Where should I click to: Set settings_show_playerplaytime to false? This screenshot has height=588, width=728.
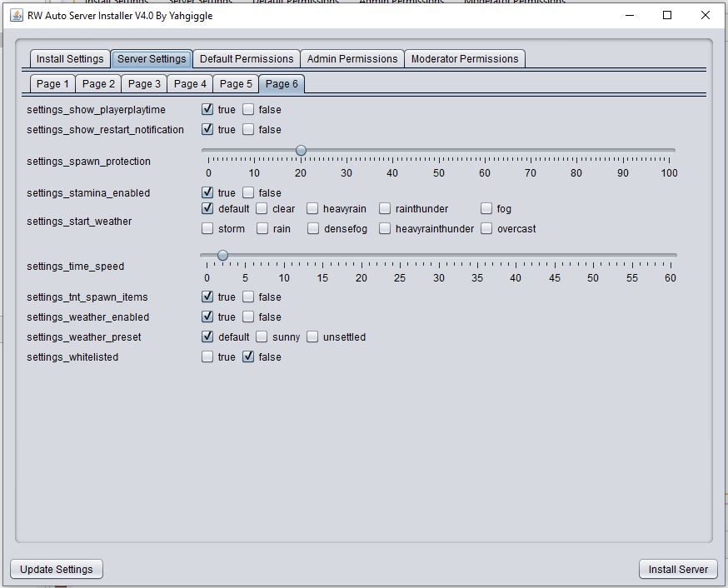click(x=248, y=110)
